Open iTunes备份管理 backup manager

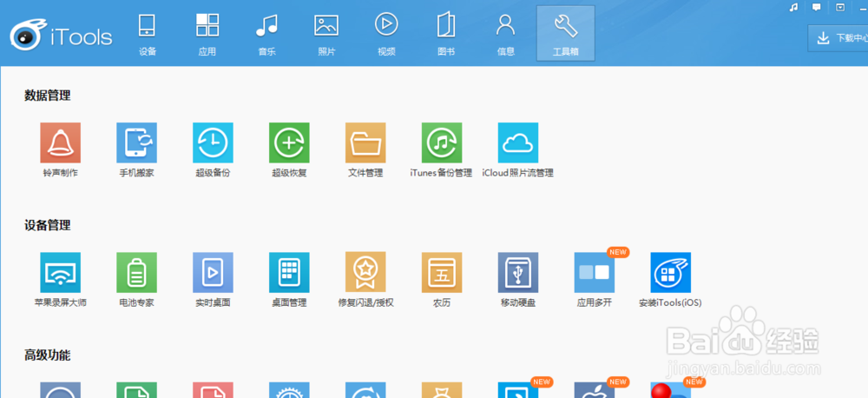coord(442,143)
